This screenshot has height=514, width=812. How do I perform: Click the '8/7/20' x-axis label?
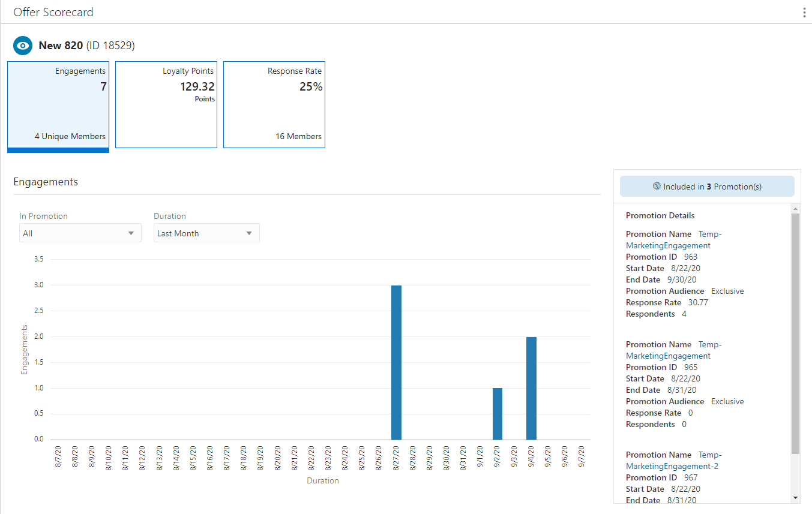[58, 456]
